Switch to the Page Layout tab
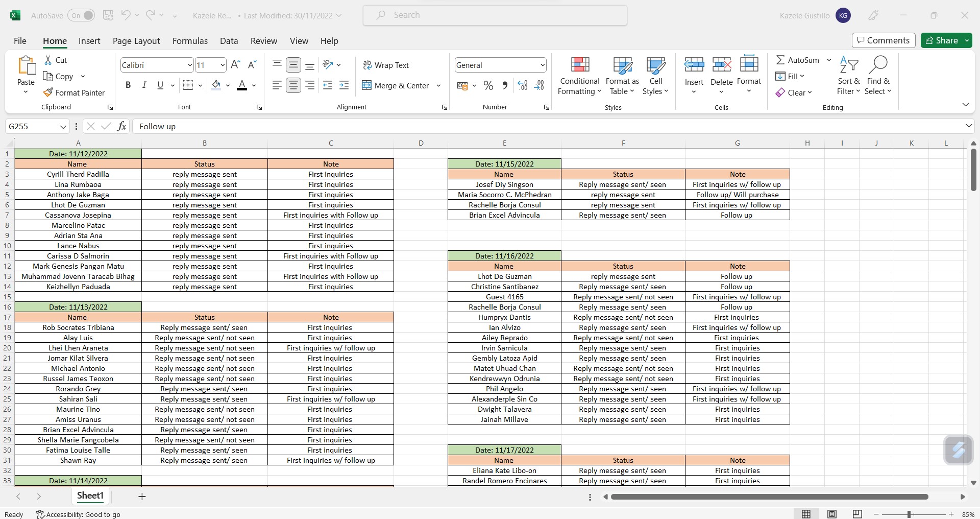980x519 pixels. [136, 41]
